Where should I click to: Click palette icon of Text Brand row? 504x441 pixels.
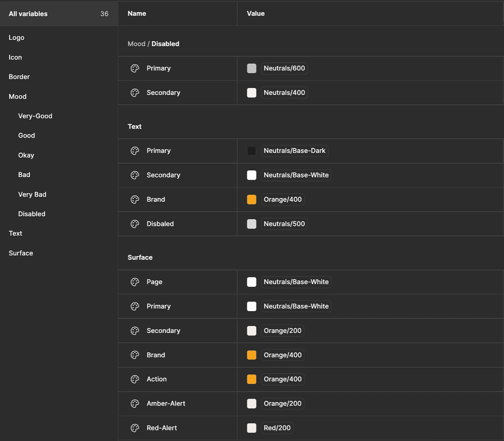(135, 200)
